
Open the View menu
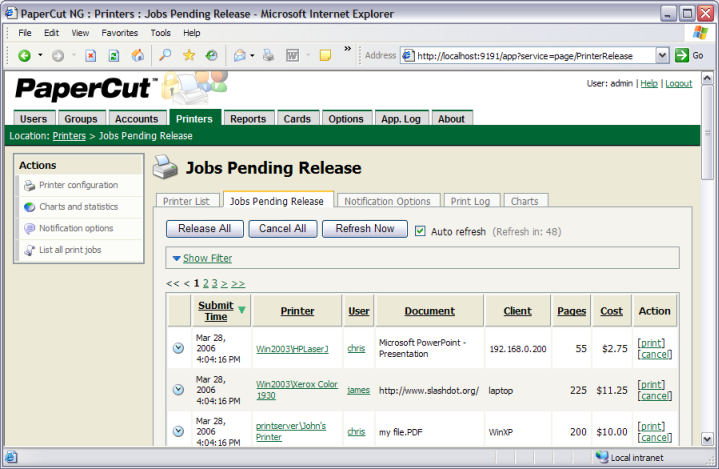(80, 33)
